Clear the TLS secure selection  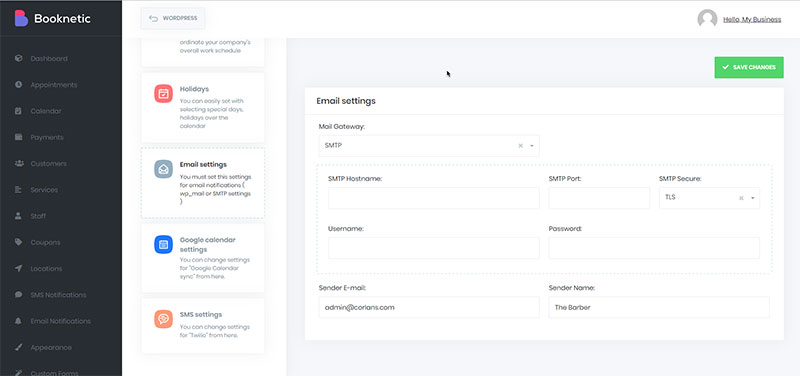[741, 198]
